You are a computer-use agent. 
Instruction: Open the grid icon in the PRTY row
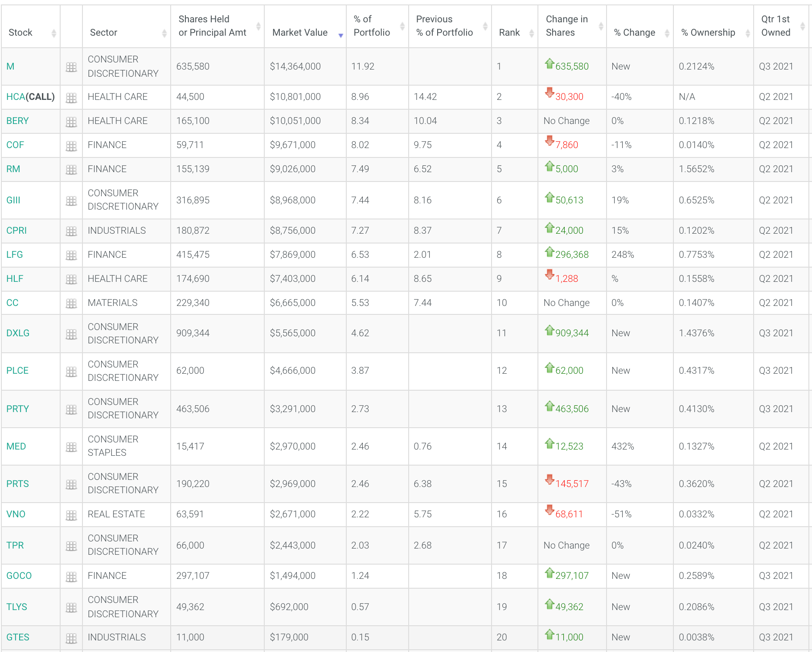[71, 410]
